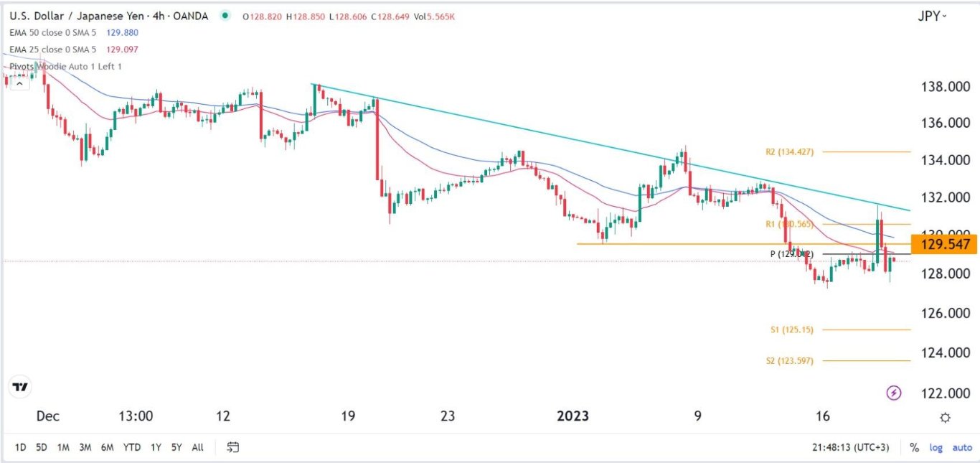
Task: Toggle percent scale mode
Action: click(x=914, y=447)
